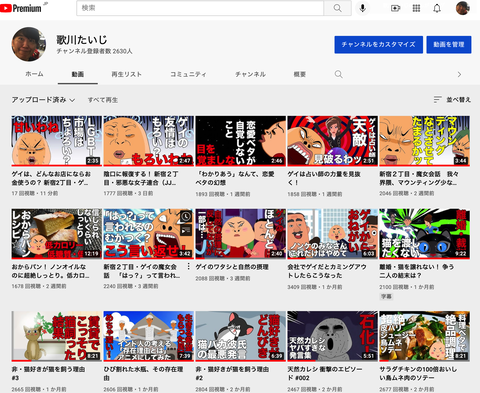Click the search magnifier button
The height and width of the screenshot is (393, 480).
(x=337, y=8)
